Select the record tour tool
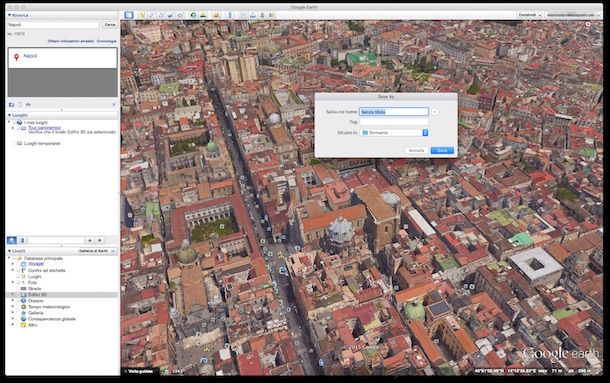 [x=181, y=15]
